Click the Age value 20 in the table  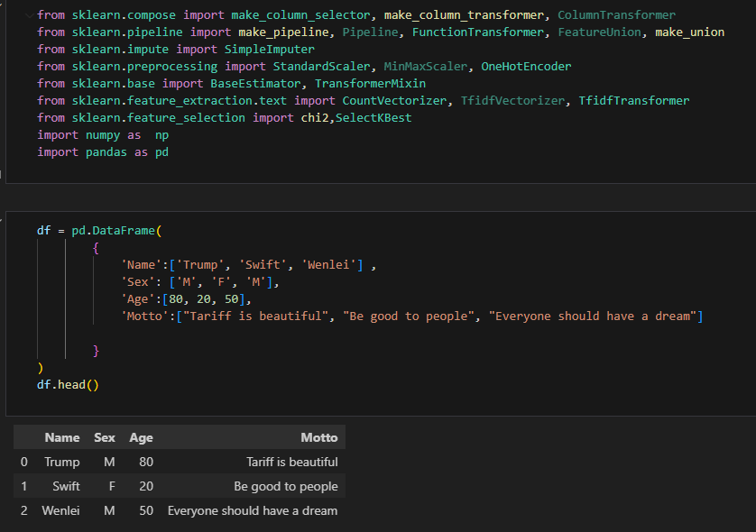(146, 486)
